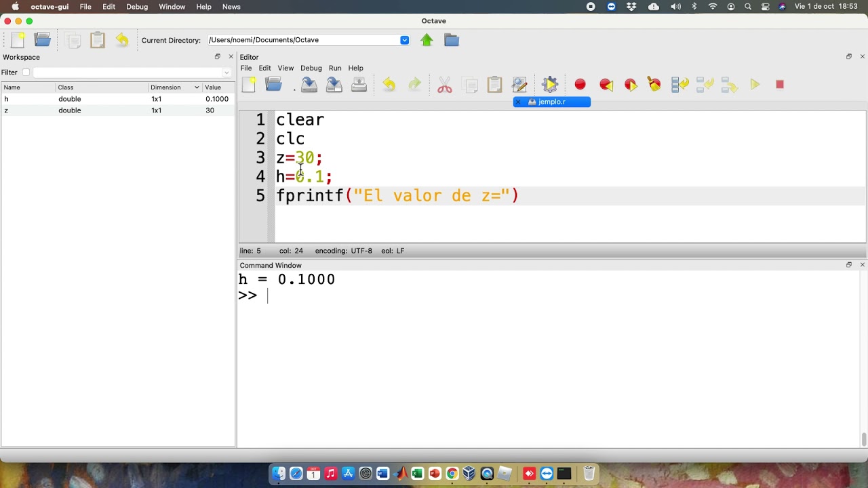Click the workspace Filter text field

coord(127,73)
